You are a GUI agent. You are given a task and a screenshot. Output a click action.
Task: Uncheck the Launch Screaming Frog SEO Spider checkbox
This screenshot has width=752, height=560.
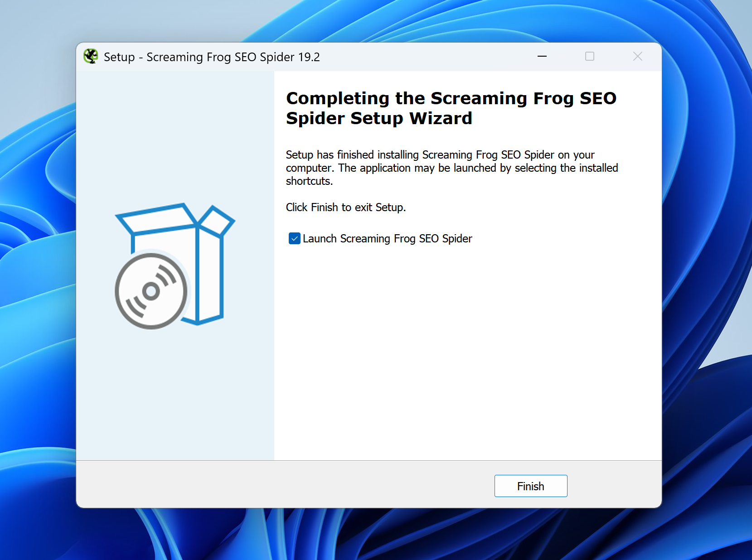point(295,238)
